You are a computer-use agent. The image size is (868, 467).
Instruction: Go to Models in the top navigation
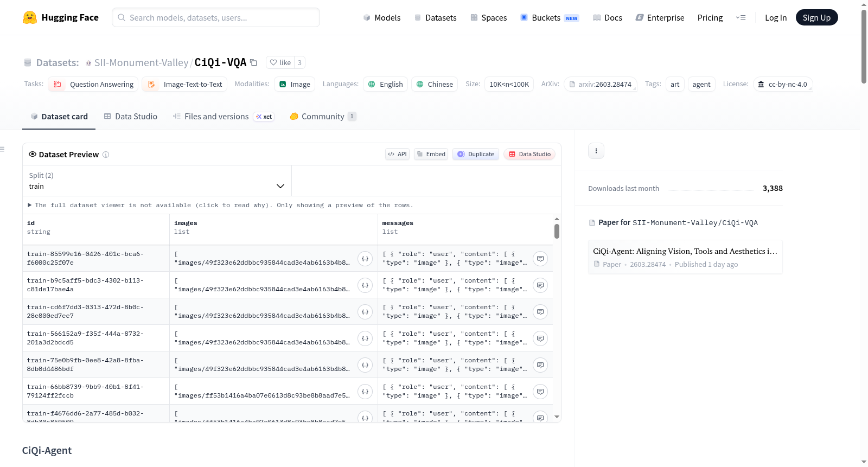tap(382, 17)
